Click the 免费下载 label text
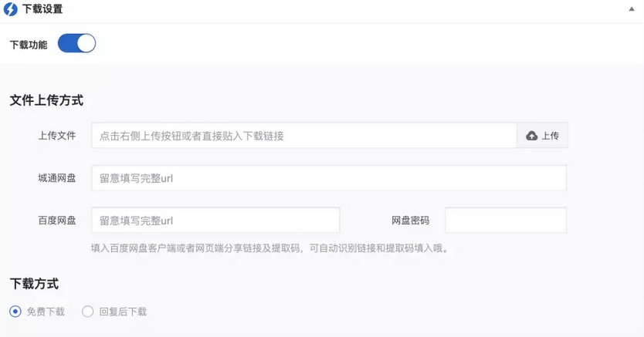Image resolution: width=644 pixels, height=337 pixels. [46, 312]
